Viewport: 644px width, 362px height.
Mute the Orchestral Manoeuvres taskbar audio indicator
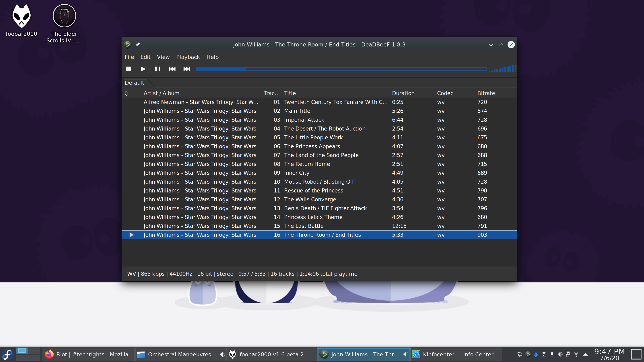pos(222,354)
